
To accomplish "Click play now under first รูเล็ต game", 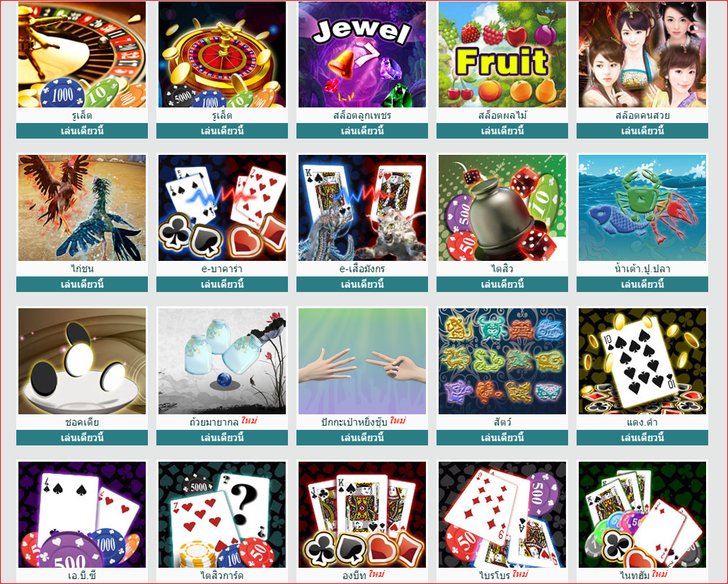I will (x=82, y=131).
